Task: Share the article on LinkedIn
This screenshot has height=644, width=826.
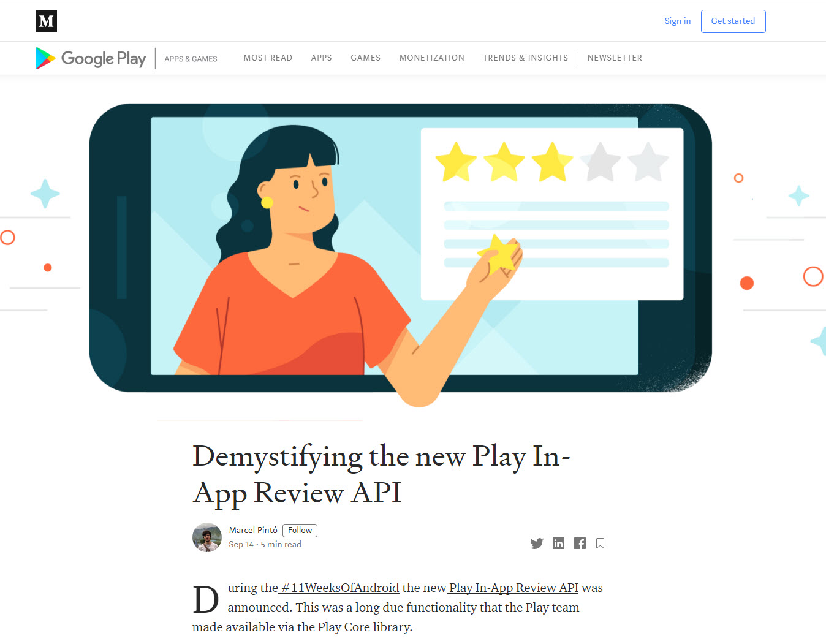Action: click(558, 543)
